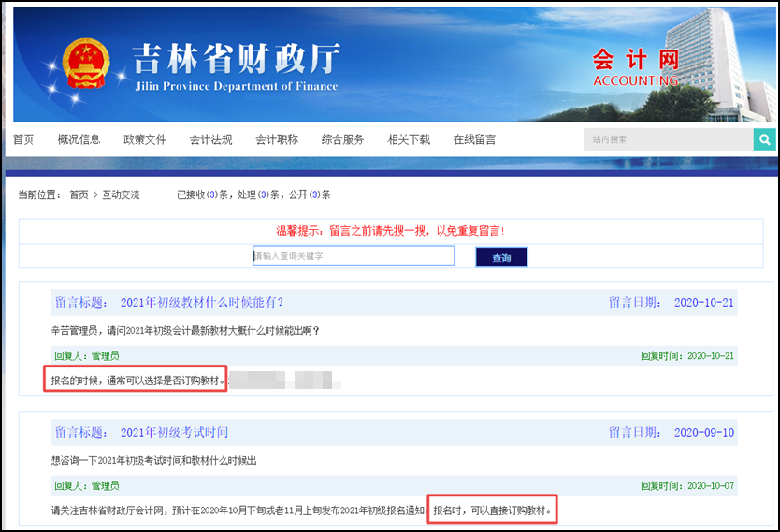The height and width of the screenshot is (532, 780).
Task: Click the 查询 query button
Action: coord(501,257)
